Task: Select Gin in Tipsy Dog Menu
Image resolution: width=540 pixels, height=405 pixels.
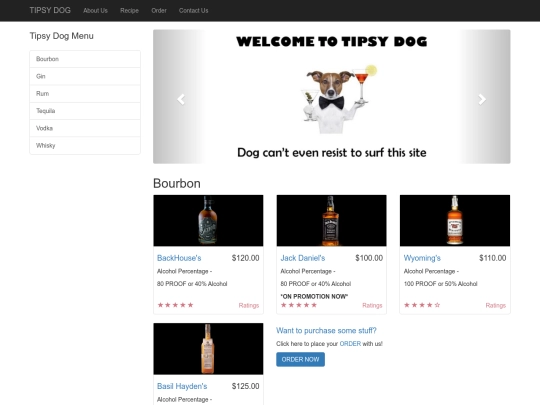Action: 85,76
